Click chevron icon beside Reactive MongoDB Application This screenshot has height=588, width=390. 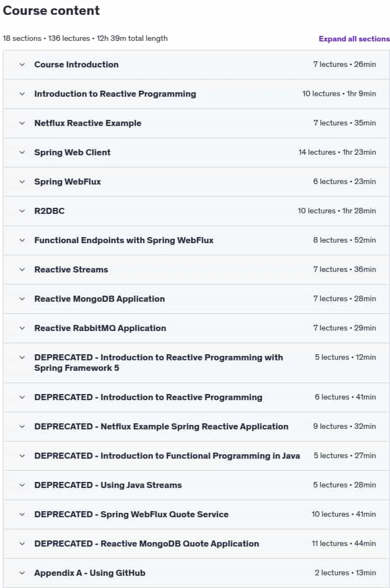(22, 298)
